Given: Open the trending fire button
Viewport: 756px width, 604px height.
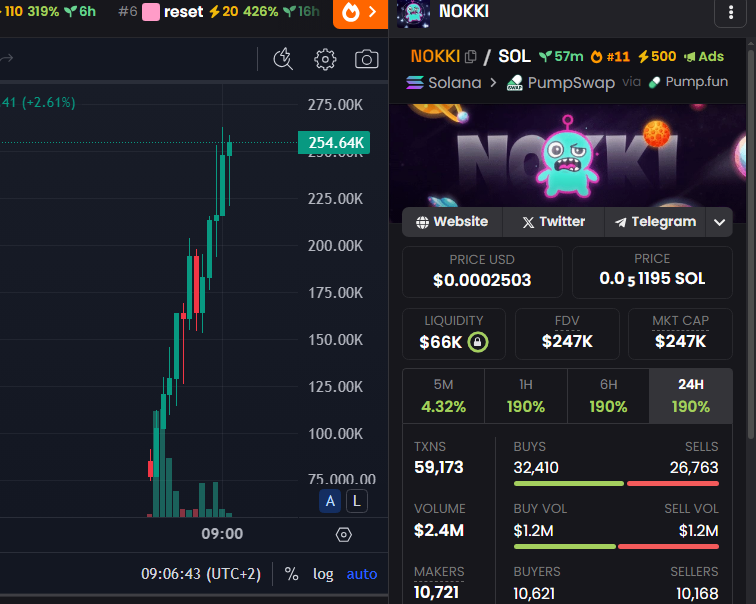Looking at the screenshot, I should [360, 13].
